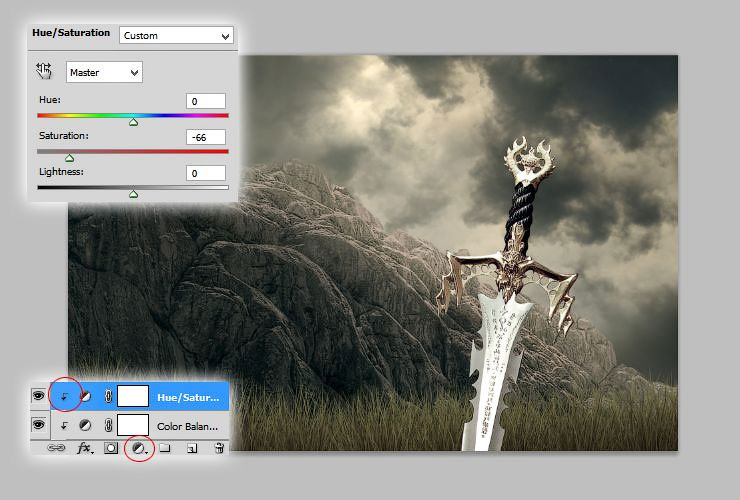The width and height of the screenshot is (740, 500).
Task: Create new fill or adjustment layer
Action: pyautogui.click(x=139, y=449)
